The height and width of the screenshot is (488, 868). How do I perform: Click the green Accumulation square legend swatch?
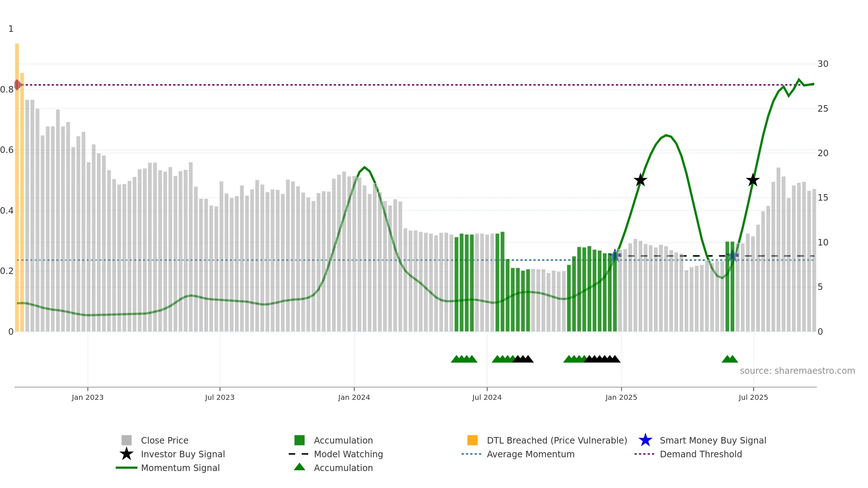coord(299,440)
